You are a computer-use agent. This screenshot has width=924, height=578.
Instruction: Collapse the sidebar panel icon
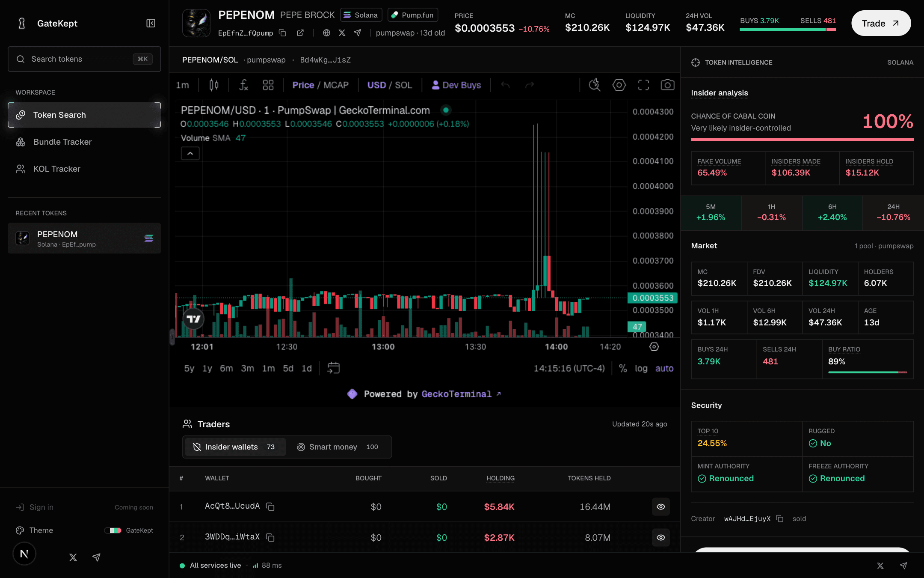pyautogui.click(x=151, y=23)
